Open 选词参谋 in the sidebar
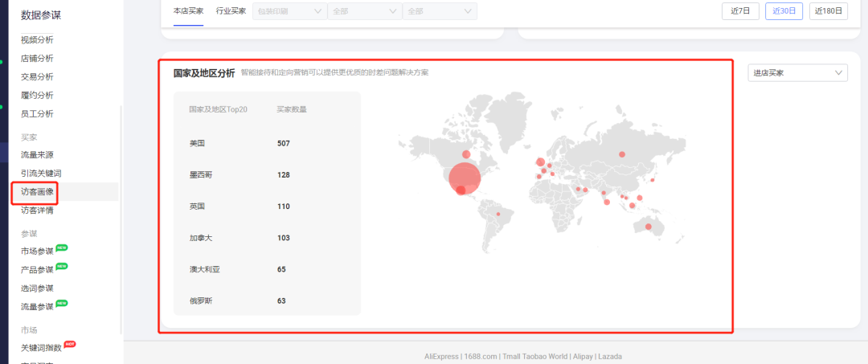This screenshot has height=364, width=868. point(37,288)
